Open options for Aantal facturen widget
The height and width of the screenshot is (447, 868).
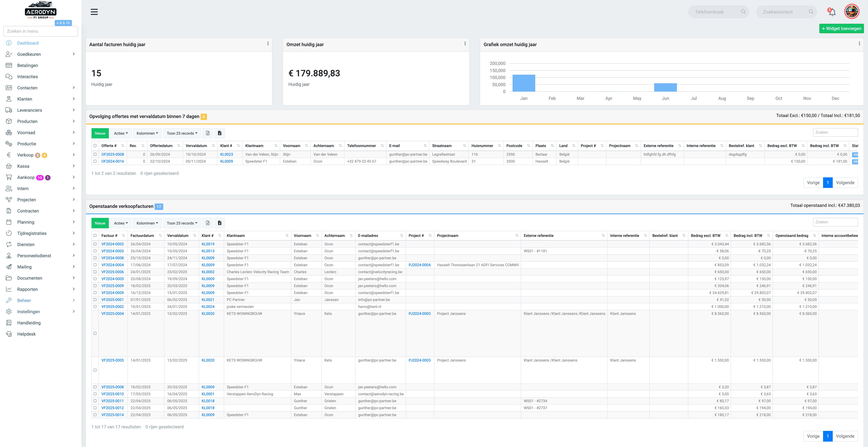(x=268, y=43)
